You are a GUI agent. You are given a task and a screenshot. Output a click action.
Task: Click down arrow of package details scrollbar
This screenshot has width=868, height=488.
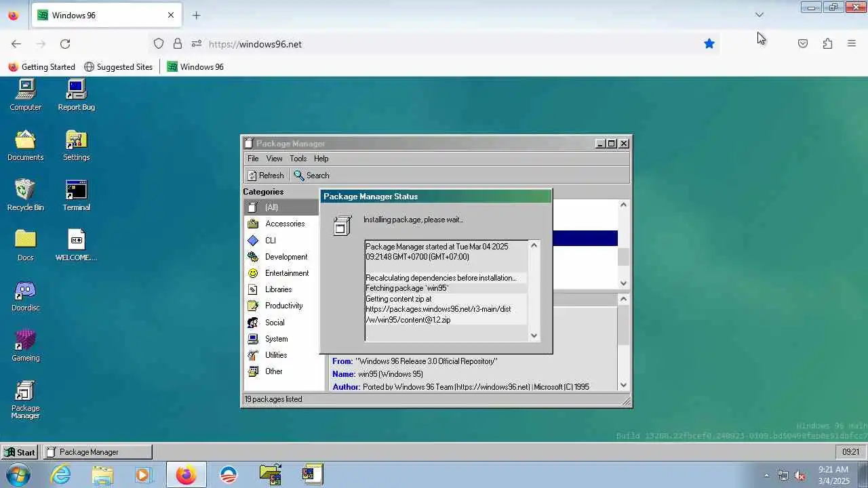pos(624,386)
